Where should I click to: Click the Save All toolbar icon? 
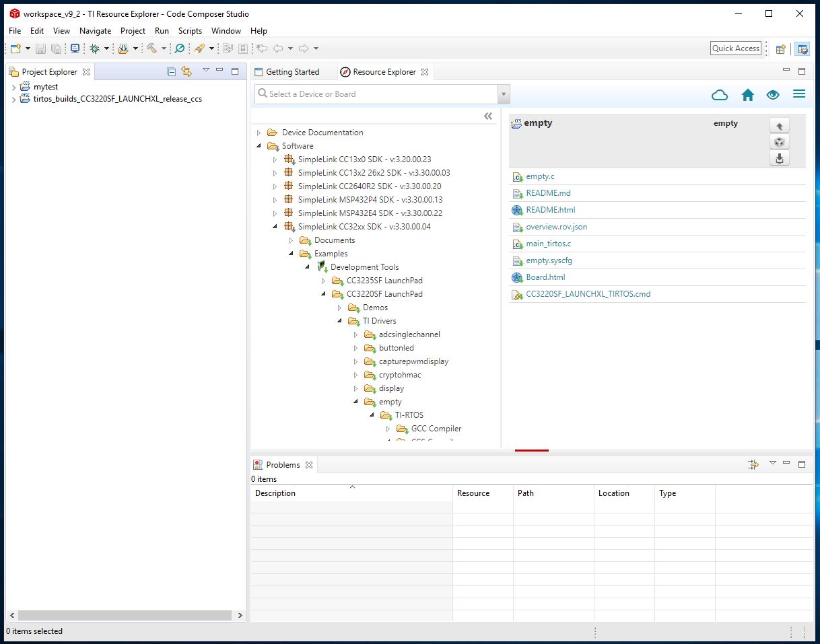coord(56,48)
